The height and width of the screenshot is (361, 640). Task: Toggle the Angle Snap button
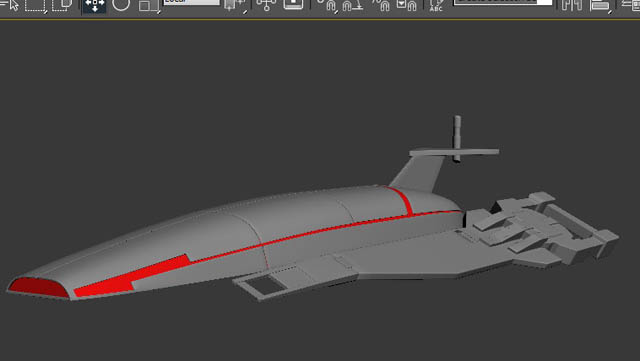coord(353,5)
